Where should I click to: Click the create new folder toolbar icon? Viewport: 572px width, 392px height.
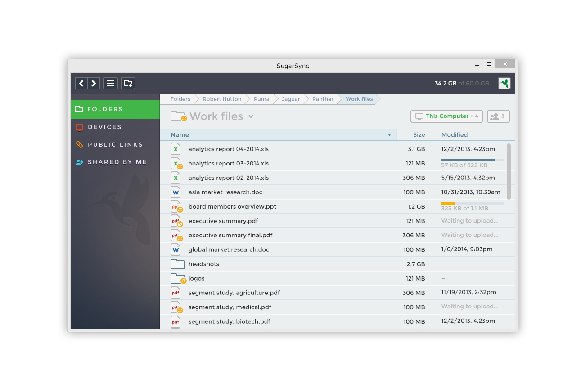click(x=128, y=83)
